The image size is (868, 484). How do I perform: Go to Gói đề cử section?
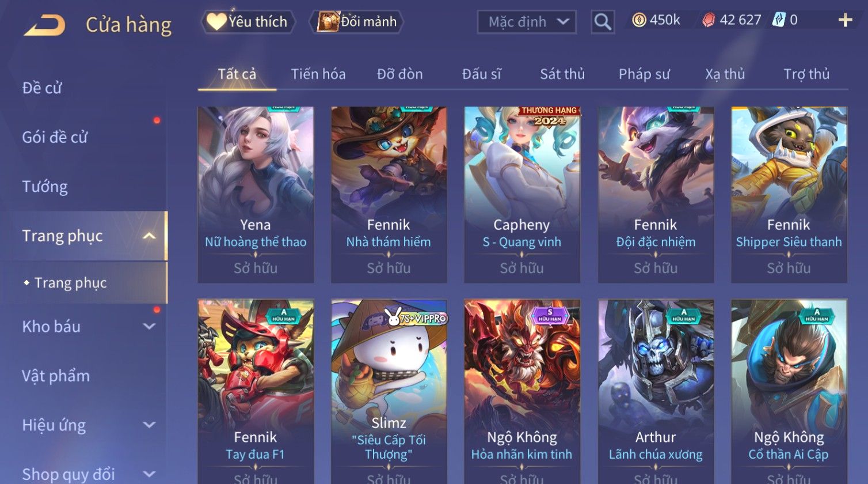click(x=55, y=137)
